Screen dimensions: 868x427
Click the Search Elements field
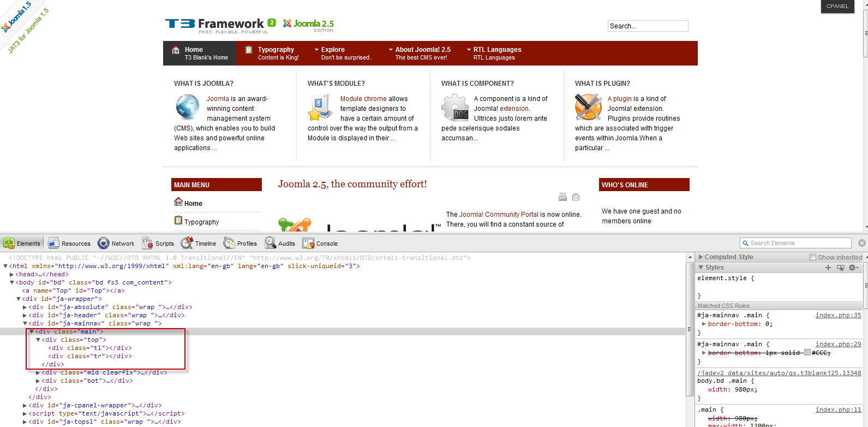click(795, 243)
